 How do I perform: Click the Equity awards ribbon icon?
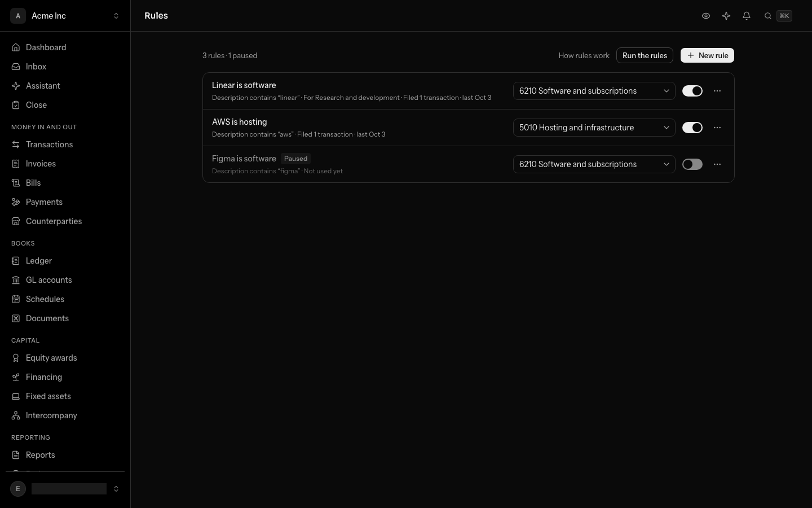point(16,358)
